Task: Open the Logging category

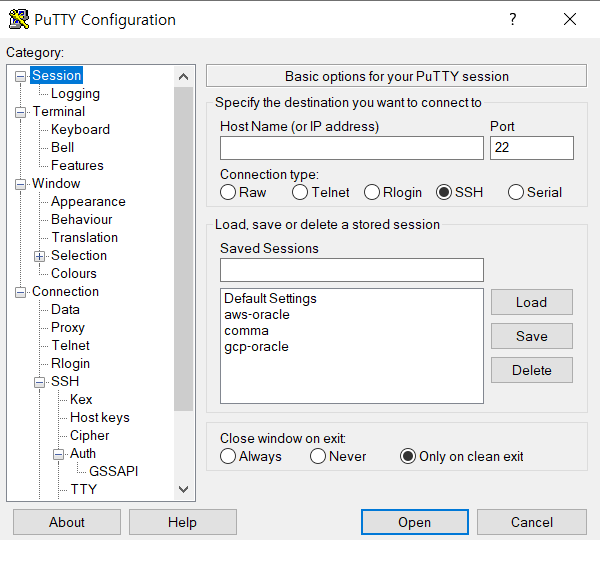Action: click(x=75, y=94)
